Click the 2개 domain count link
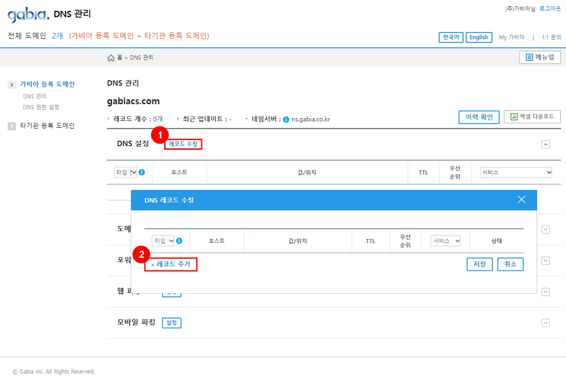The image size is (566, 392). [x=57, y=36]
